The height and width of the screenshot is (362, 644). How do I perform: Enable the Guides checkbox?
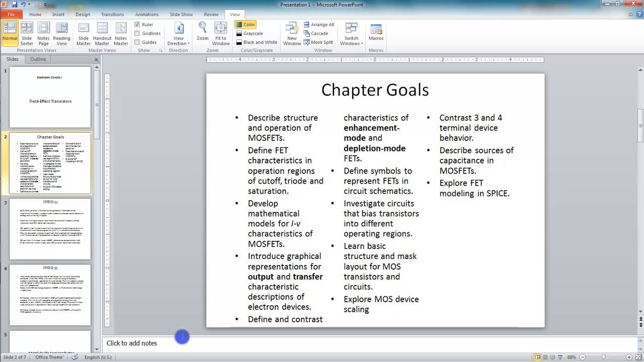coord(137,43)
